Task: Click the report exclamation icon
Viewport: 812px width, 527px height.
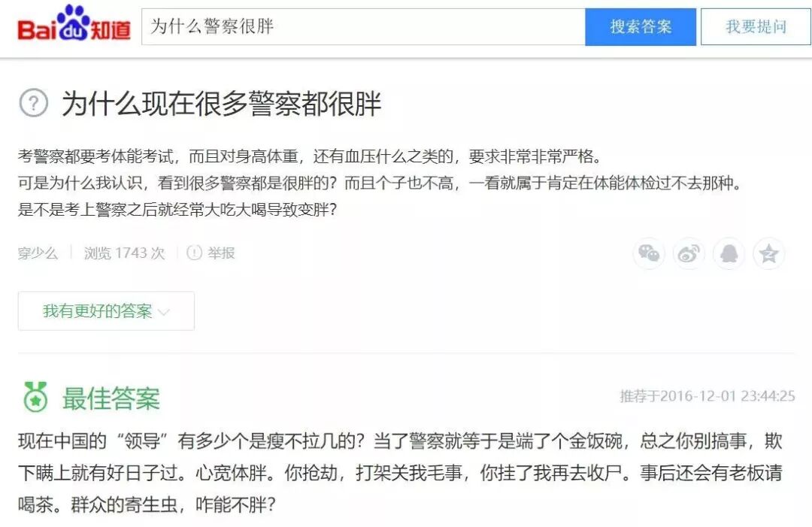Action: coord(194,253)
